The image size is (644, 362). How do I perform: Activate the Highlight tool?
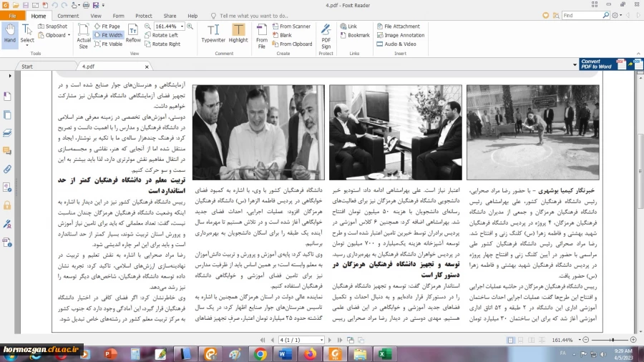coord(238,33)
